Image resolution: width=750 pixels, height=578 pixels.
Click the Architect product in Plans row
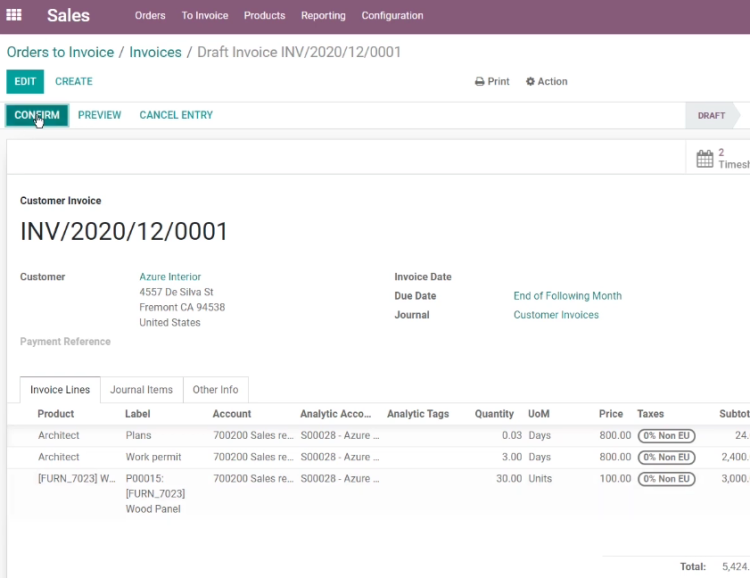pos(58,435)
